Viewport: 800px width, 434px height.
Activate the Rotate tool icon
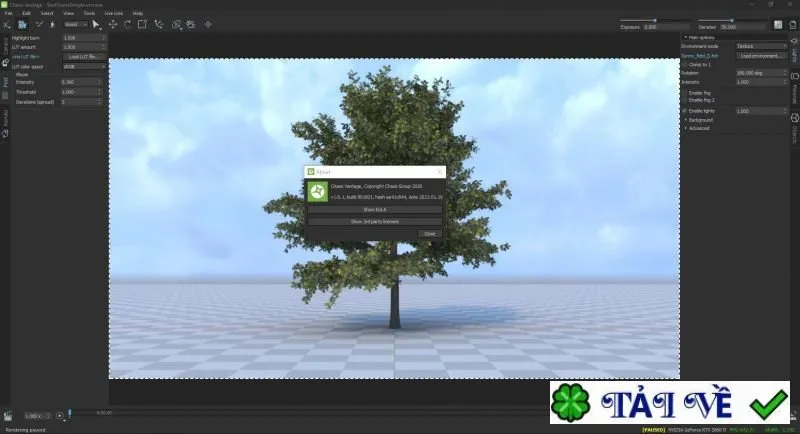click(128, 24)
